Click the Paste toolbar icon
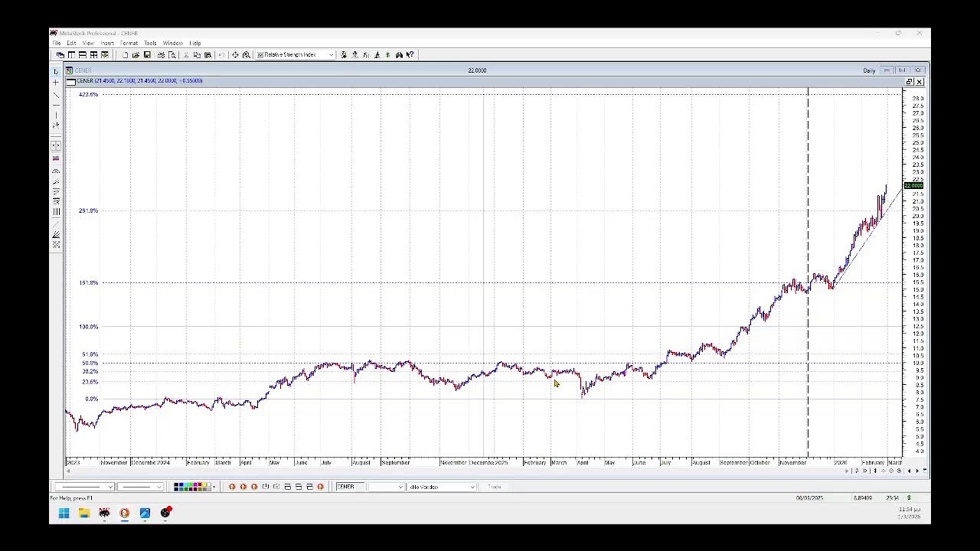Image resolution: width=980 pixels, height=551 pixels. (207, 55)
